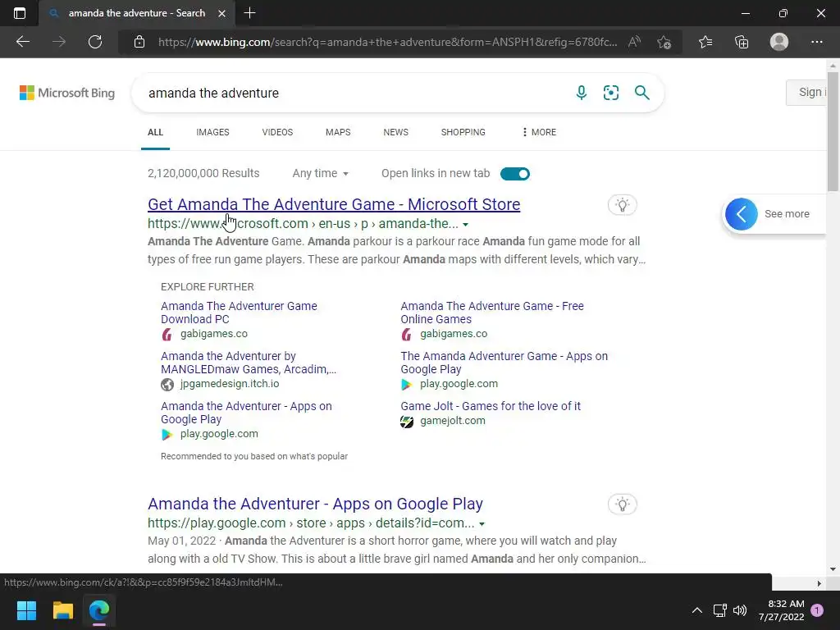Click gamejolt.com source text

[x=453, y=421]
